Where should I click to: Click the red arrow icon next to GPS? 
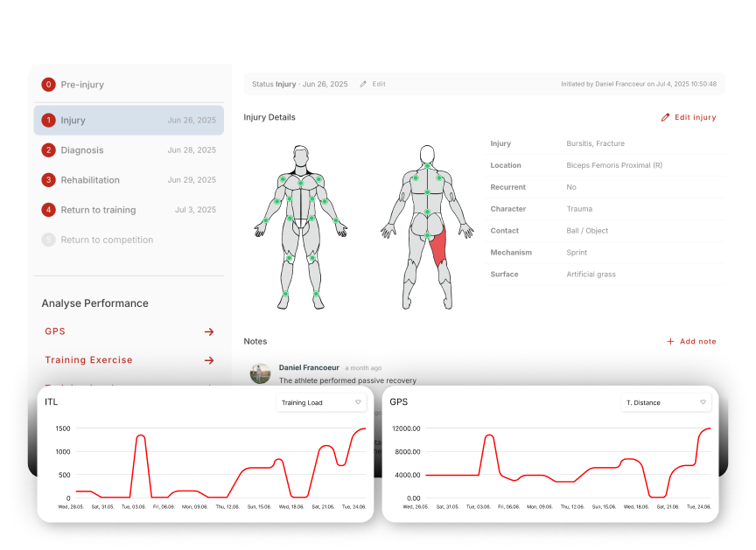208,331
